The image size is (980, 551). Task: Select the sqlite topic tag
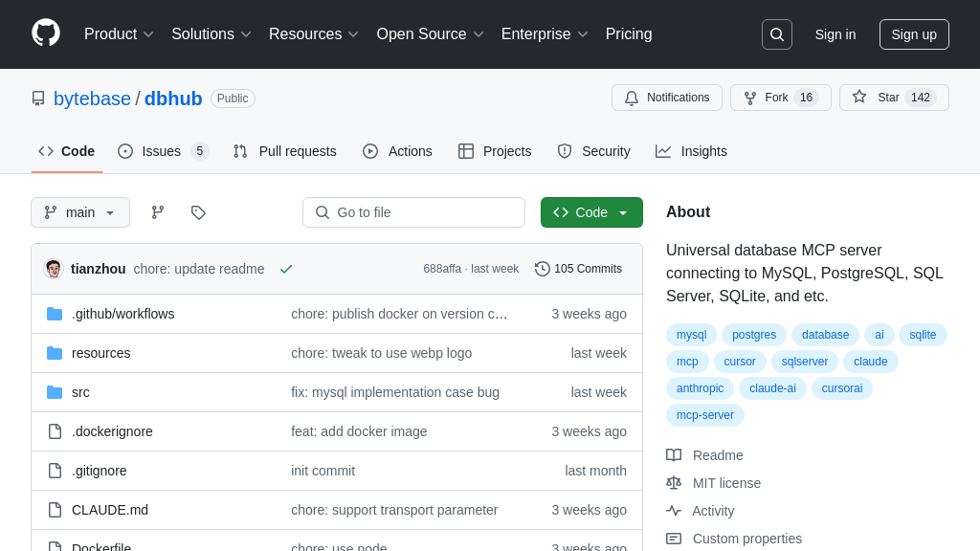tap(923, 335)
